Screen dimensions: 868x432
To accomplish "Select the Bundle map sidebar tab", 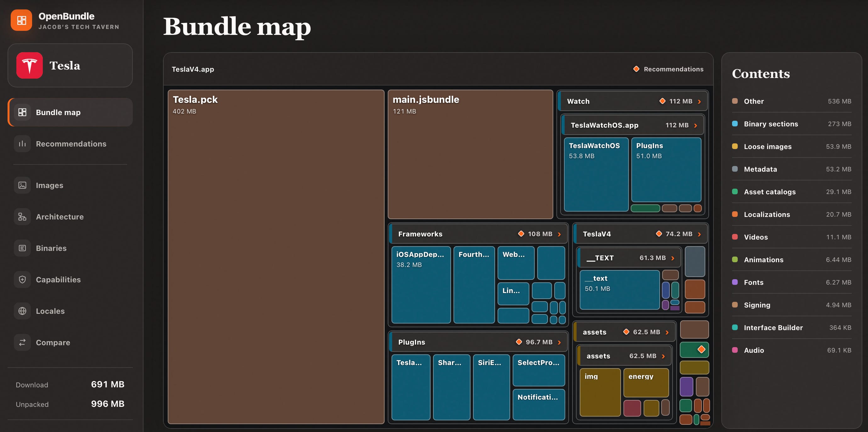I will [x=70, y=112].
